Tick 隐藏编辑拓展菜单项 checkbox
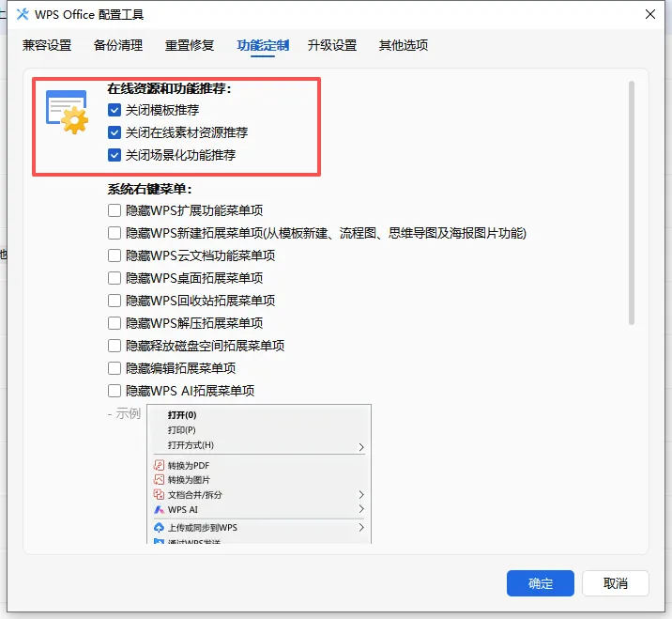Screen dimensions: 672x619 [x=115, y=368]
